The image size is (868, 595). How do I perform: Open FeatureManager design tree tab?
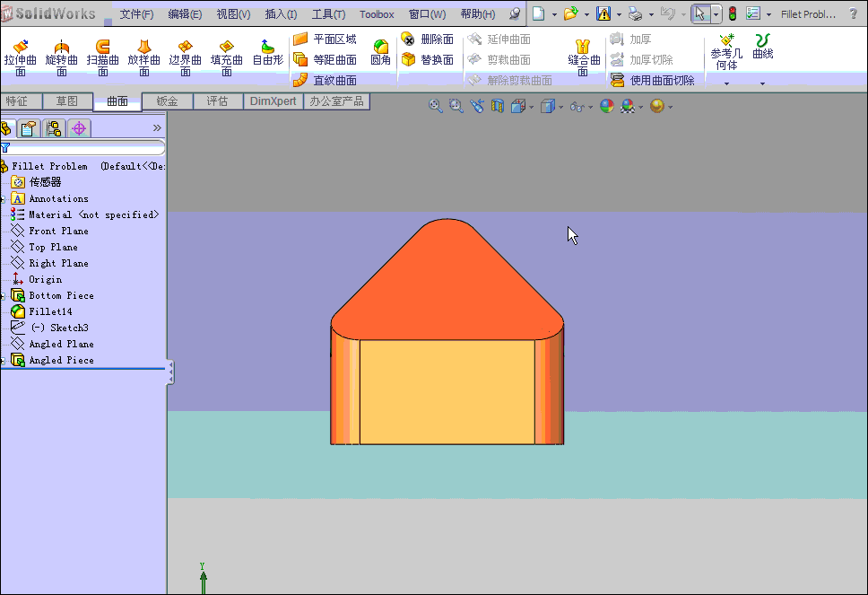6,128
